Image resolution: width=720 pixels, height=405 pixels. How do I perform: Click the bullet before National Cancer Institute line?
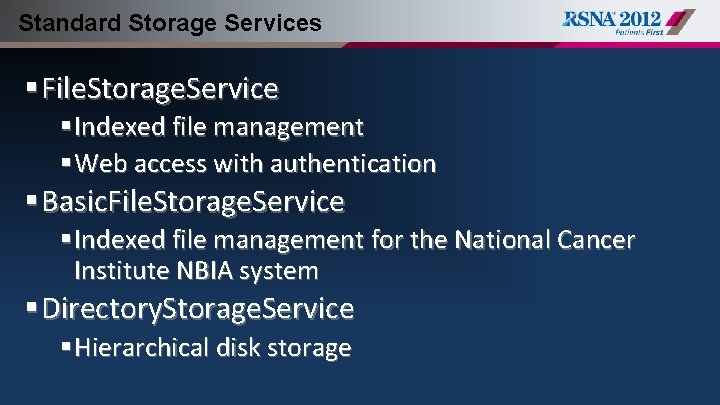(66, 238)
